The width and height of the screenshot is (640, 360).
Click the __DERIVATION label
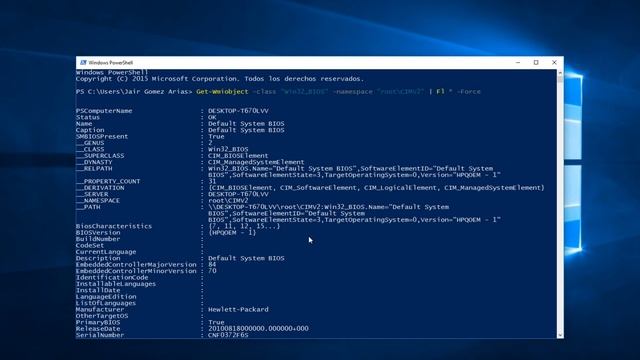[x=100, y=188]
